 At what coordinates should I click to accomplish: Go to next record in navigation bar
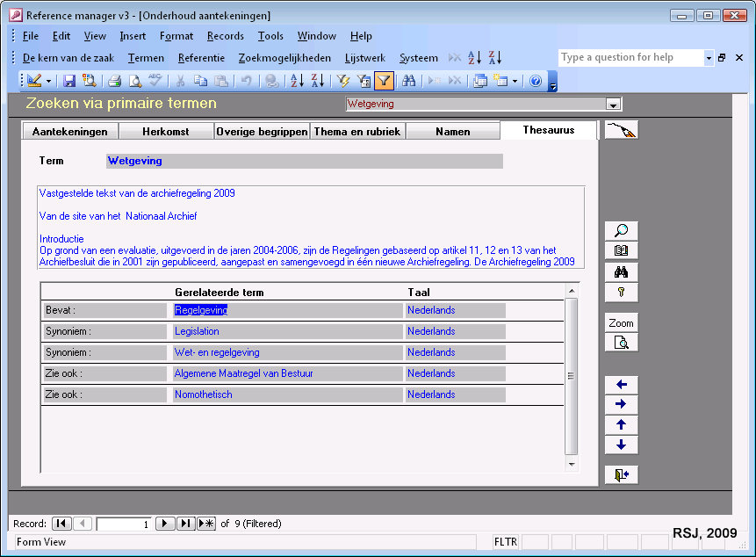[164, 524]
